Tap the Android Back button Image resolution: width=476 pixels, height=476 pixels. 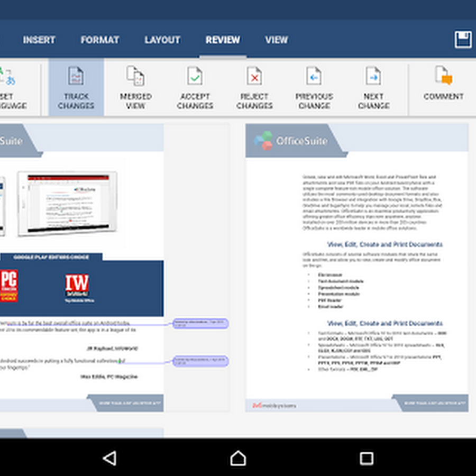point(109,458)
